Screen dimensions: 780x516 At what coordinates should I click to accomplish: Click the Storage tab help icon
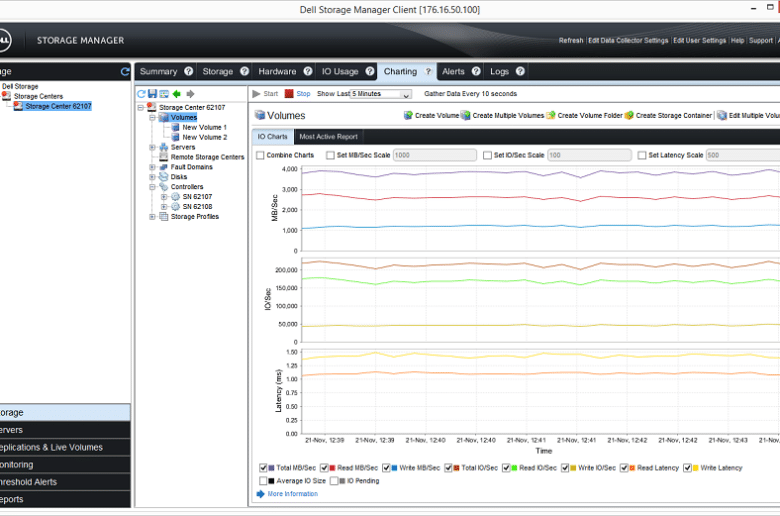(244, 71)
